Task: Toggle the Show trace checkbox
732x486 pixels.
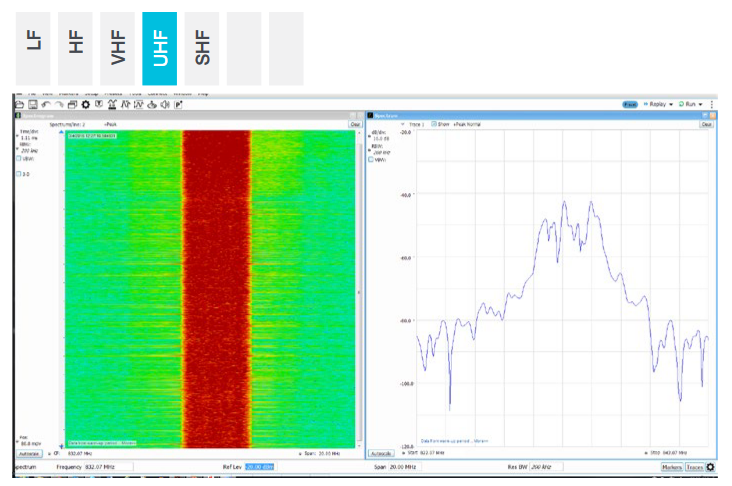Action: point(434,124)
